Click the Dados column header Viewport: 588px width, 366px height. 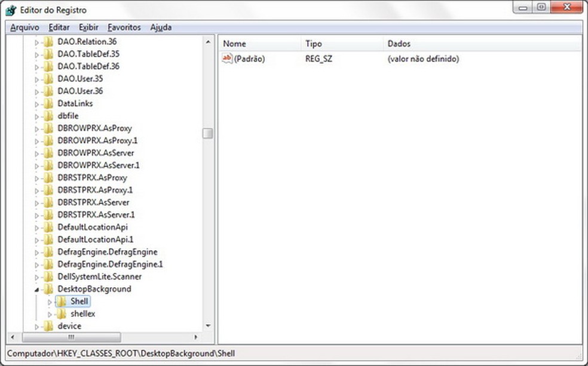click(x=483, y=44)
